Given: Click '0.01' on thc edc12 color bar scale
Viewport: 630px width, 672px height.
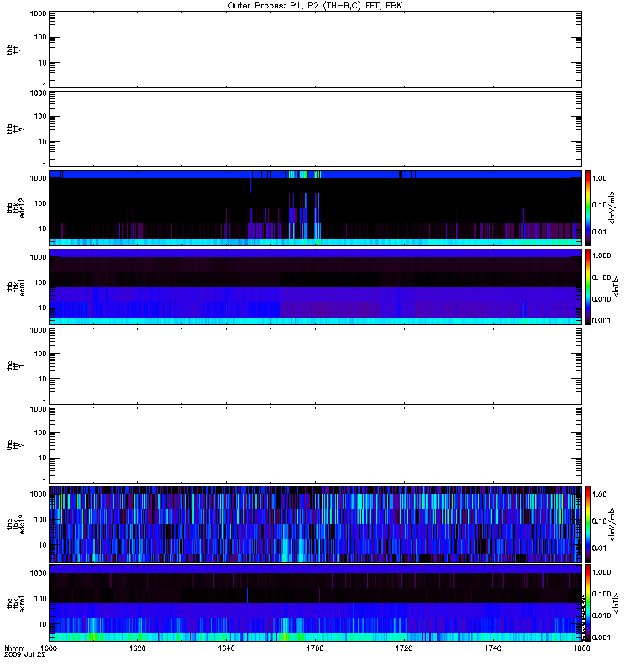Looking at the screenshot, I should [600, 549].
